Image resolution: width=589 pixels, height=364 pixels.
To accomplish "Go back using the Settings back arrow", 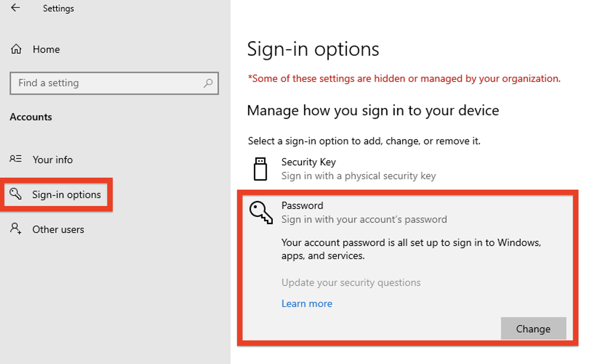I will coord(15,8).
